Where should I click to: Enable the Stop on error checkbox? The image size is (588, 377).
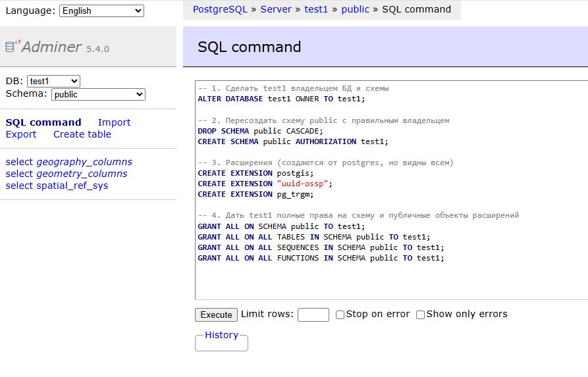click(x=340, y=314)
